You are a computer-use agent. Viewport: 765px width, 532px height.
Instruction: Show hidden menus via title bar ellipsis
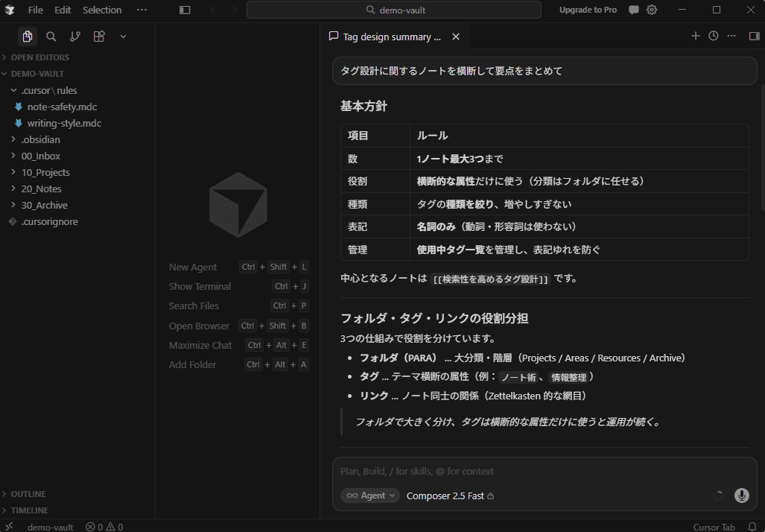tap(142, 10)
